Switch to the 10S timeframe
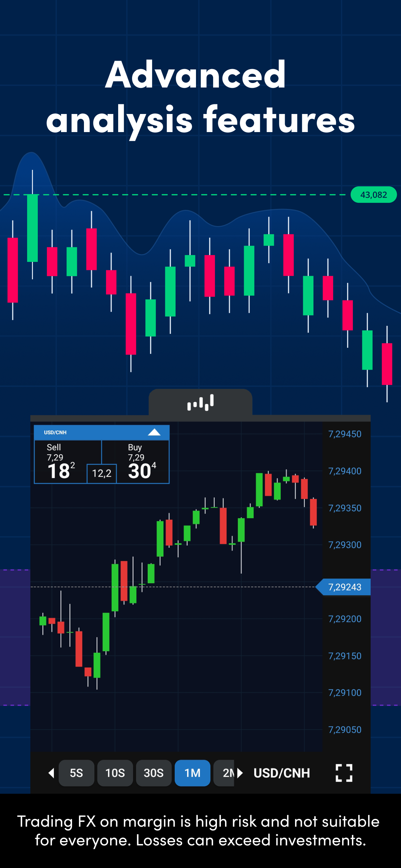 coord(115,773)
